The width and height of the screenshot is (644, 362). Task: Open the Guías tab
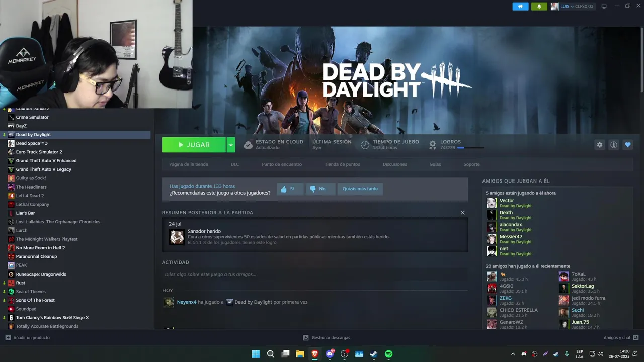[x=435, y=164]
